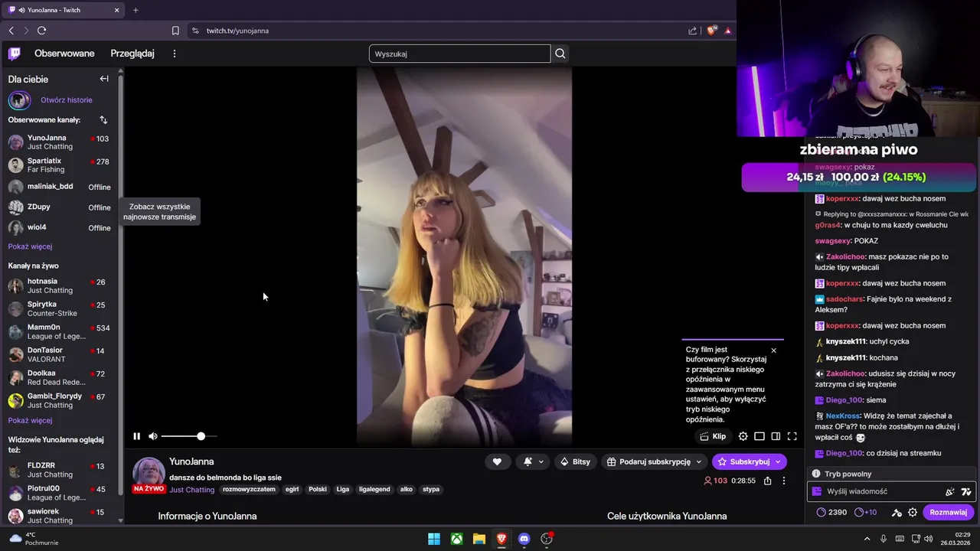
Task: Show hidden system tray icons chevron
Action: [x=867, y=539]
